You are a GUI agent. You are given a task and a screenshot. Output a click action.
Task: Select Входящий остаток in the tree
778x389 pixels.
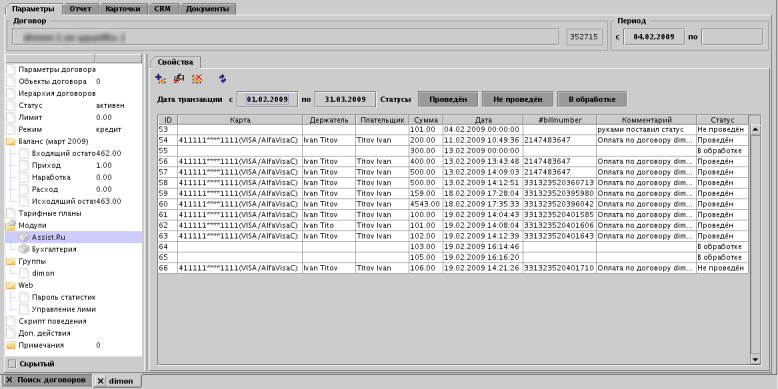[64, 153]
